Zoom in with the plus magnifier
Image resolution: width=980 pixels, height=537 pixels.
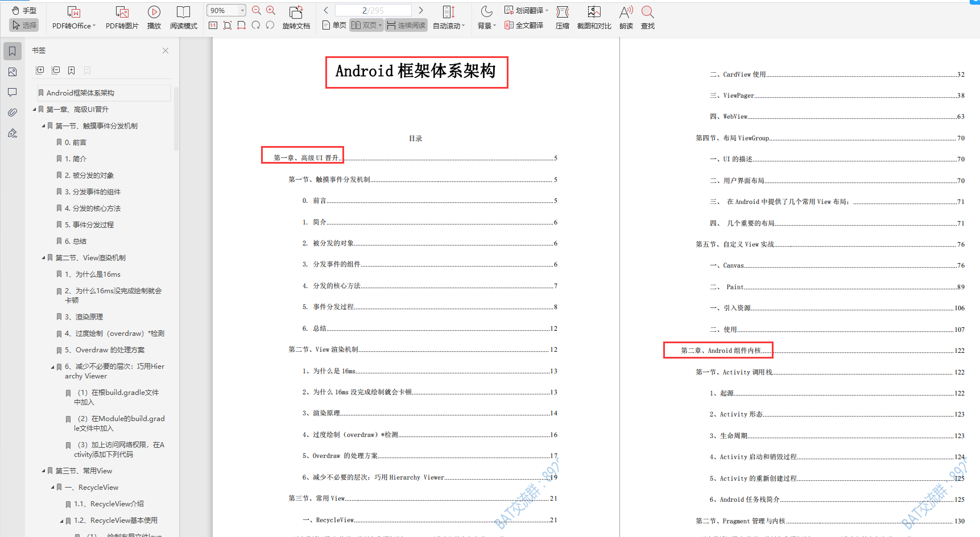[x=271, y=10]
